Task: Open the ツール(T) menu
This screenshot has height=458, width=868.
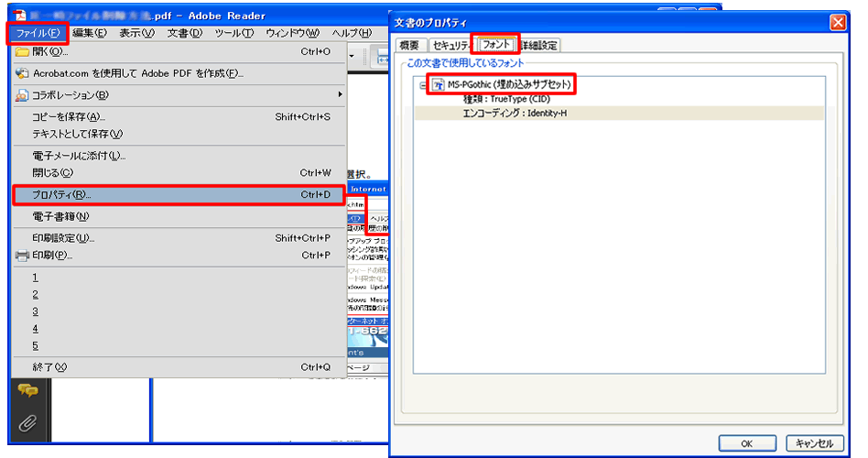Action: [x=234, y=33]
